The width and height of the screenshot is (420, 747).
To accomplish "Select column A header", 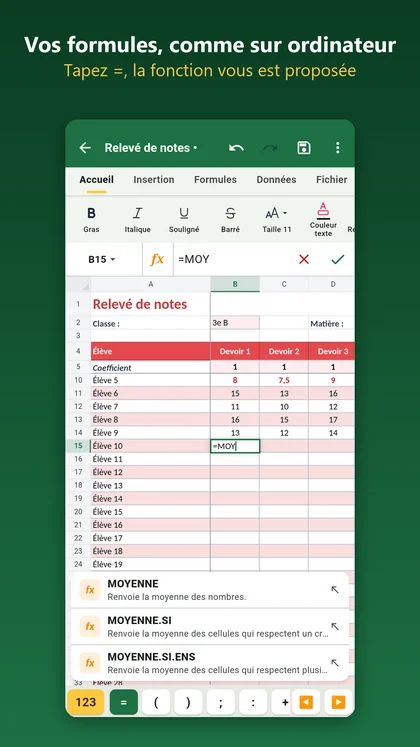I will tap(150, 284).
